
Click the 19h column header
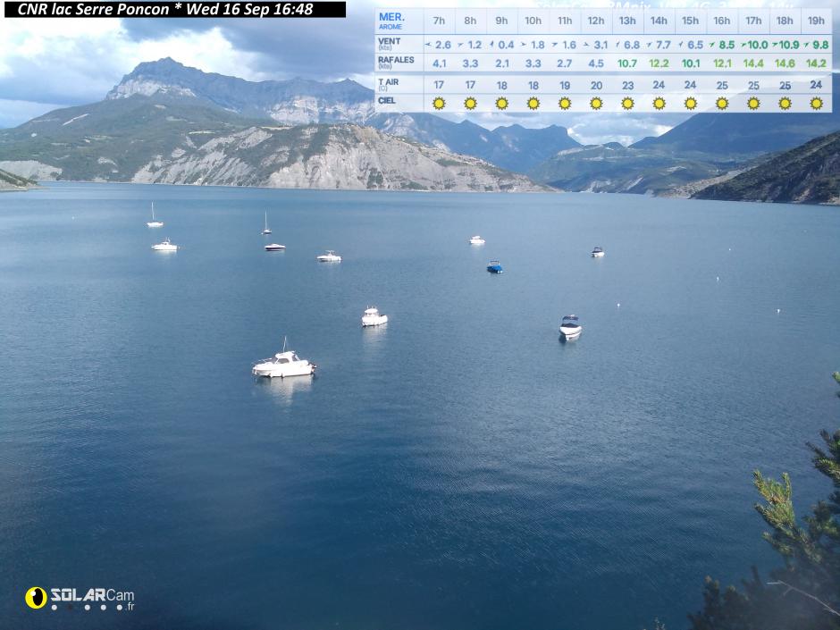816,21
